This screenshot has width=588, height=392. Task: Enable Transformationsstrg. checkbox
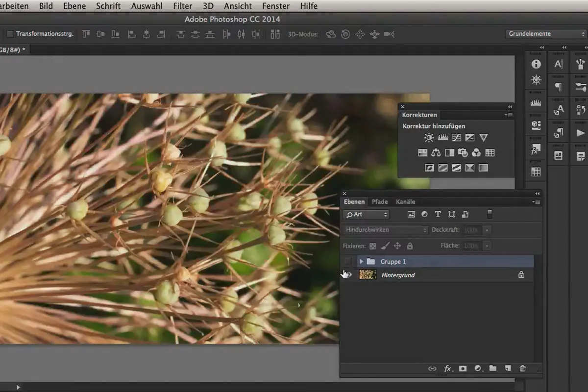click(x=10, y=34)
